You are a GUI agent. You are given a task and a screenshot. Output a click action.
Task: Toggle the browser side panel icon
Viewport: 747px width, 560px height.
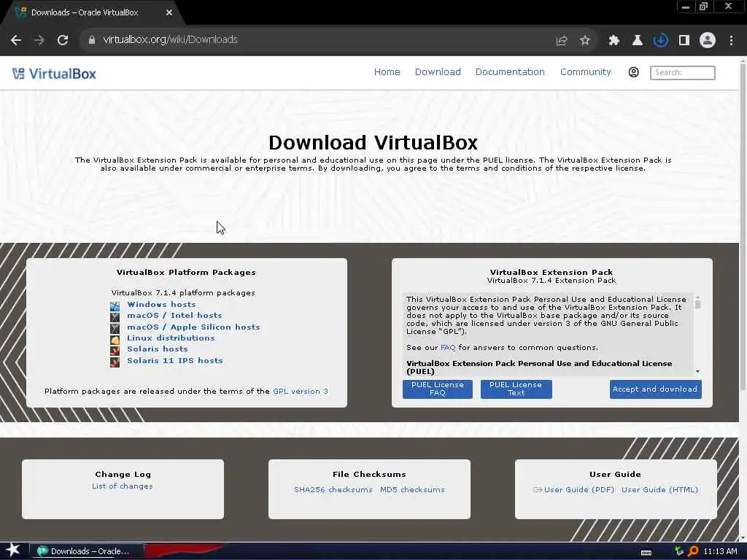pyautogui.click(x=684, y=41)
